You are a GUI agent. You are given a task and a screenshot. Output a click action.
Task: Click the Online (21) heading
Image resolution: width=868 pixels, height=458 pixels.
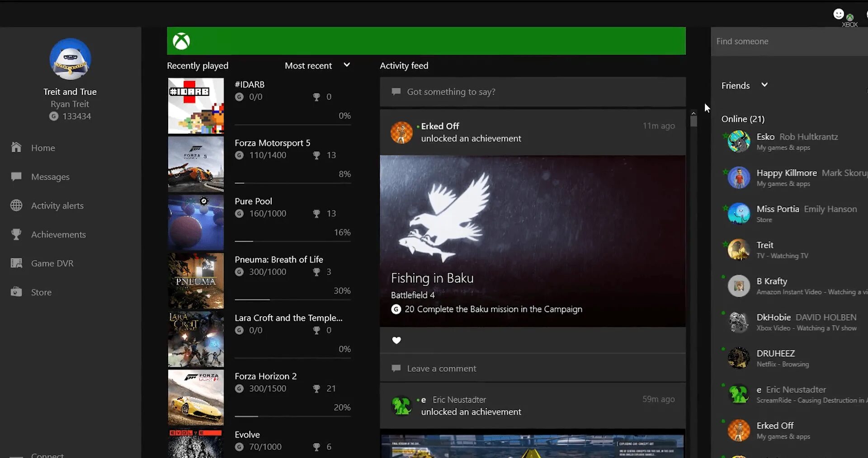click(x=743, y=119)
